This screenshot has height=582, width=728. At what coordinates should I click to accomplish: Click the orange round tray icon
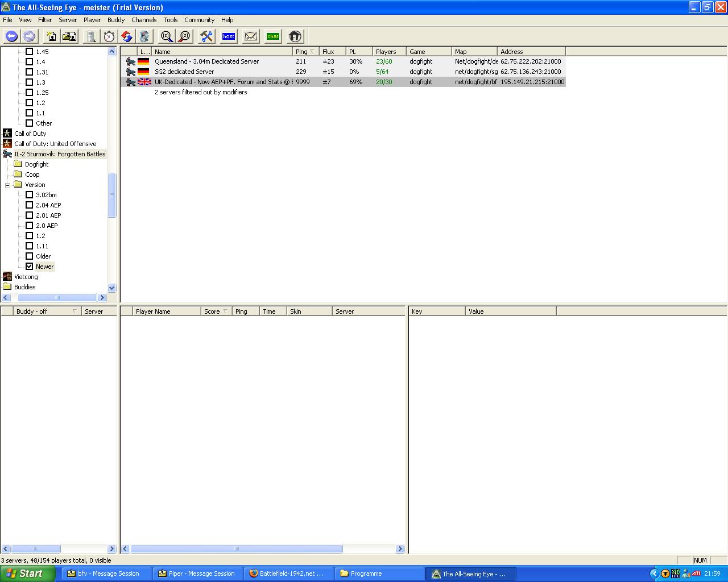[x=665, y=573]
